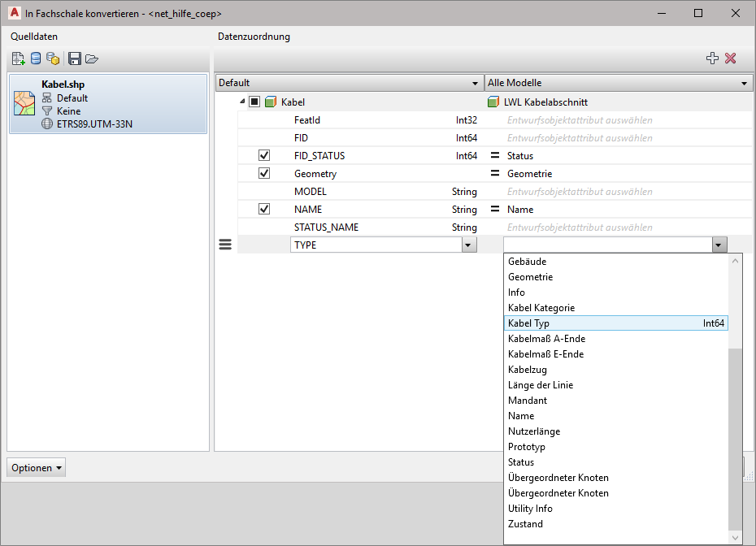Image resolution: width=756 pixels, height=546 pixels.
Task: Click the MODEL attribute label
Action: (x=311, y=191)
